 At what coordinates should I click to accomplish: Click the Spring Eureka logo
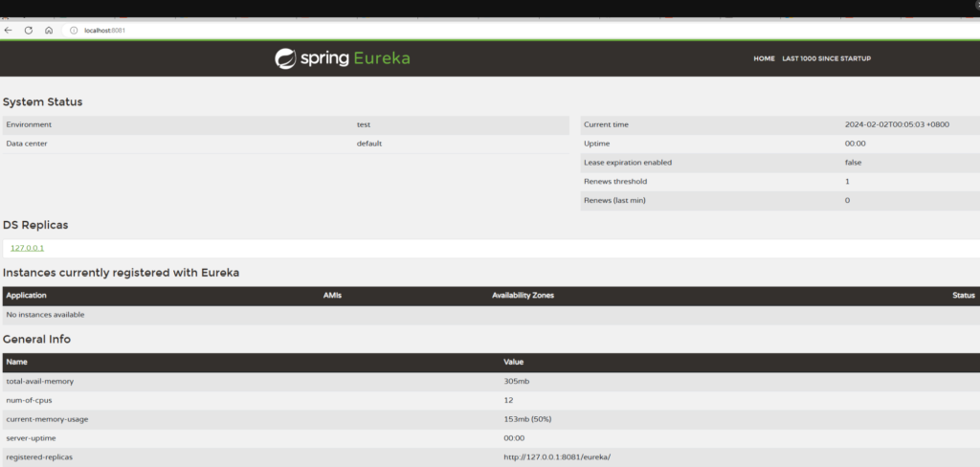click(343, 58)
